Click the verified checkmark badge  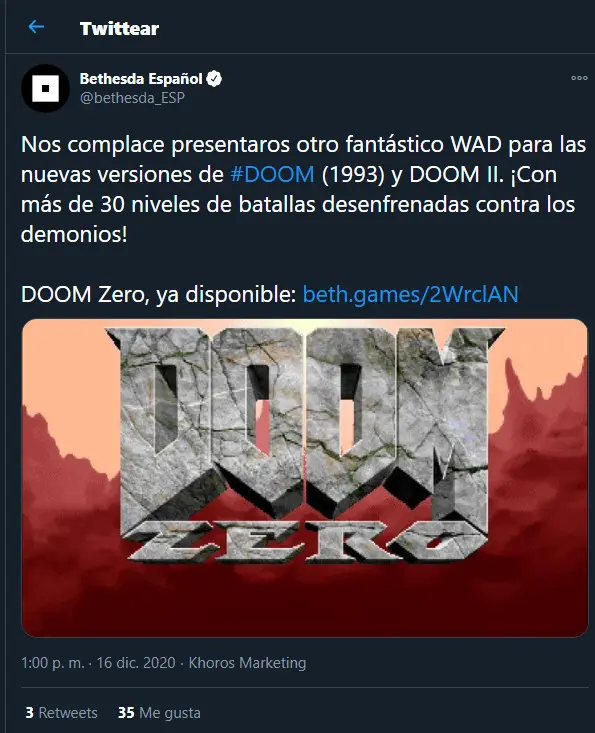click(x=214, y=79)
